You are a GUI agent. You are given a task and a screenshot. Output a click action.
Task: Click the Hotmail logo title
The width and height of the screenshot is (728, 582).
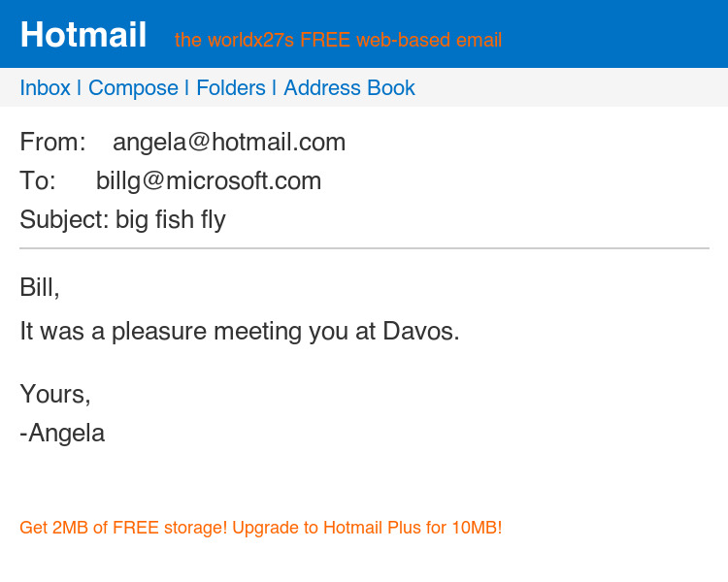(x=83, y=35)
